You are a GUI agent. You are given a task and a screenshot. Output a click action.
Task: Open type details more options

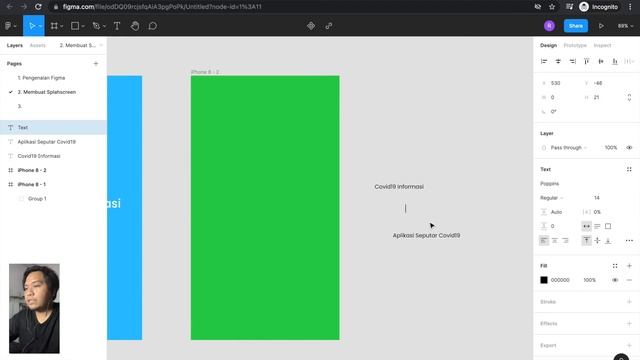[629, 240]
